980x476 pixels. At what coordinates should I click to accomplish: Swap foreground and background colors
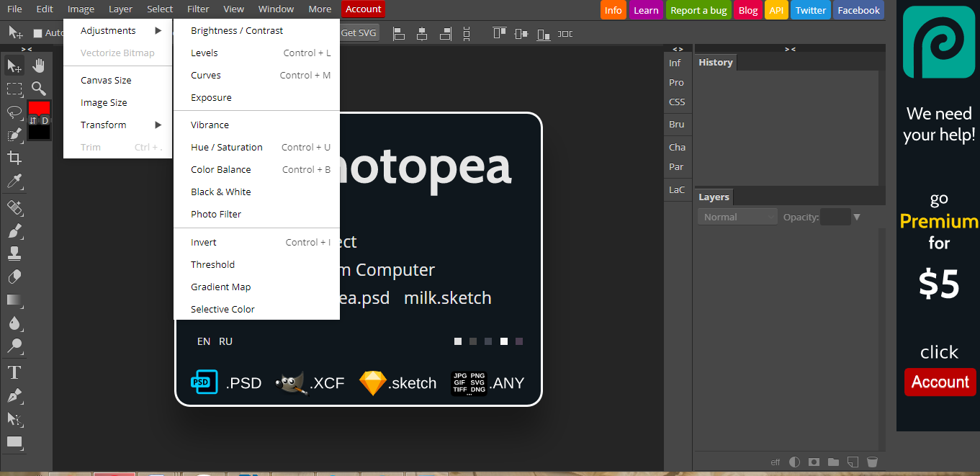[32, 121]
